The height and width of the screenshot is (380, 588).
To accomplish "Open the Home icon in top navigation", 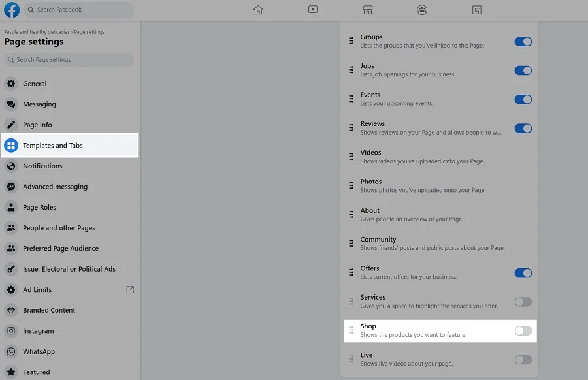I will tap(258, 10).
